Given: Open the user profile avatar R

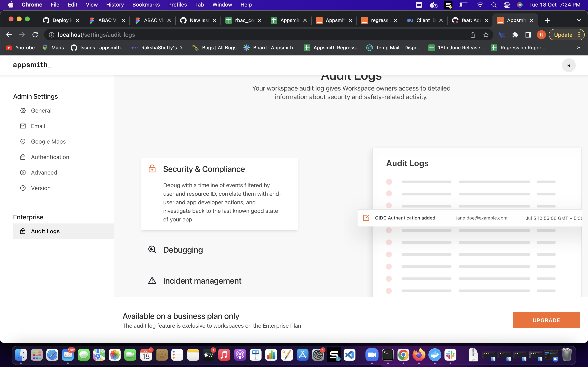Looking at the screenshot, I should 569,65.
